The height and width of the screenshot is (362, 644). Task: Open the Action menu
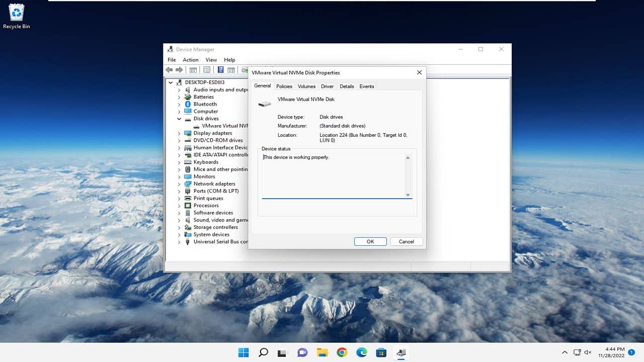[190, 60]
